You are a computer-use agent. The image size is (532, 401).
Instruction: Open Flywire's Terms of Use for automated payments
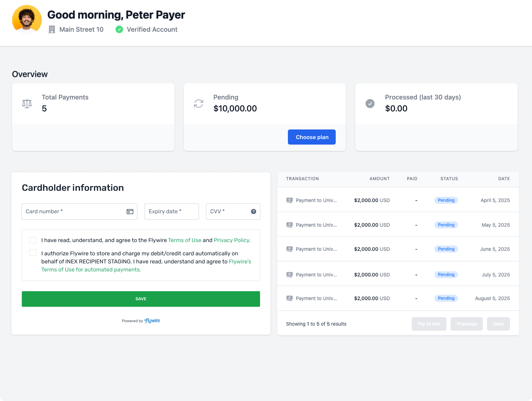click(91, 270)
